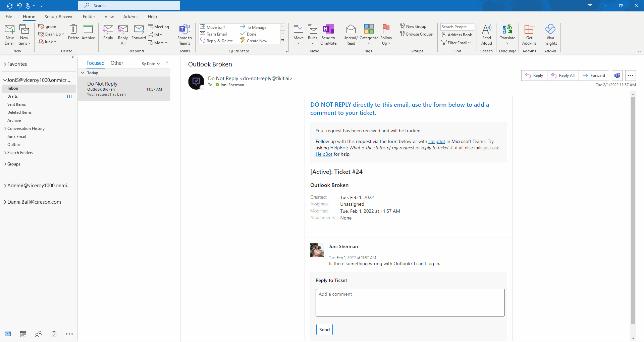
Task: Select the Drafts folder
Action: click(x=39, y=96)
